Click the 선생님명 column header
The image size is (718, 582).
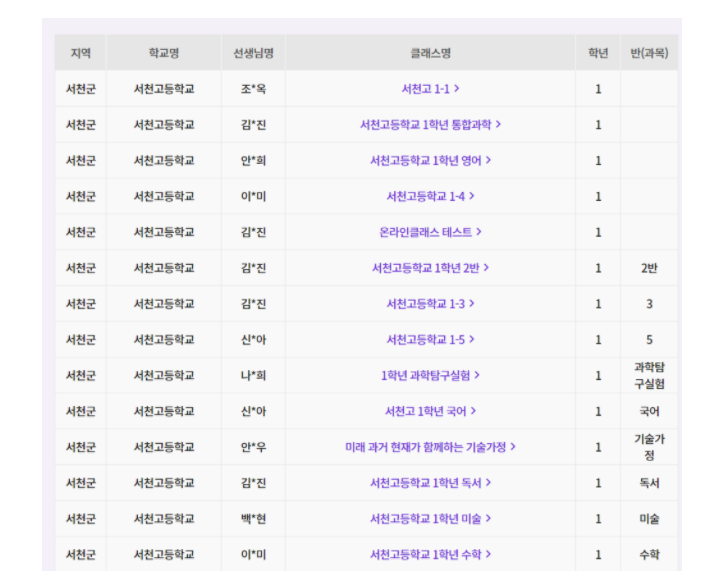coord(253,53)
